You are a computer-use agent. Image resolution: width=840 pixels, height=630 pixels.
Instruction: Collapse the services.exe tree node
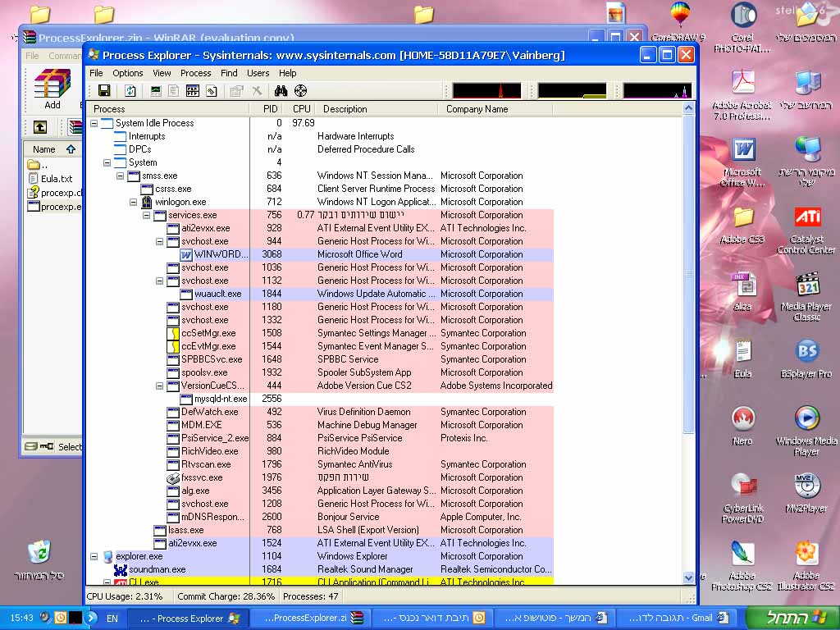click(147, 215)
